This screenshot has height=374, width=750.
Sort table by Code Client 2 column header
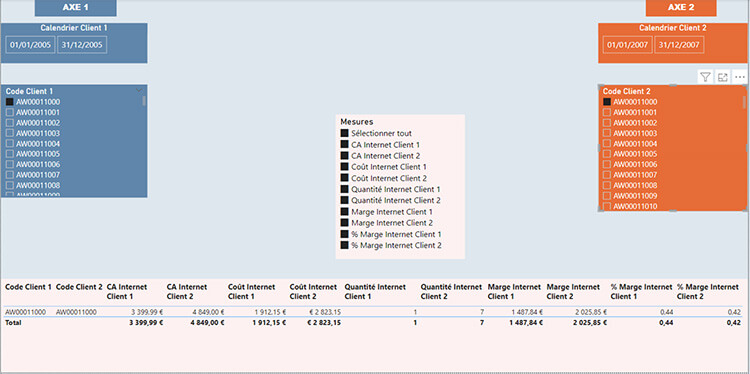[79, 287]
